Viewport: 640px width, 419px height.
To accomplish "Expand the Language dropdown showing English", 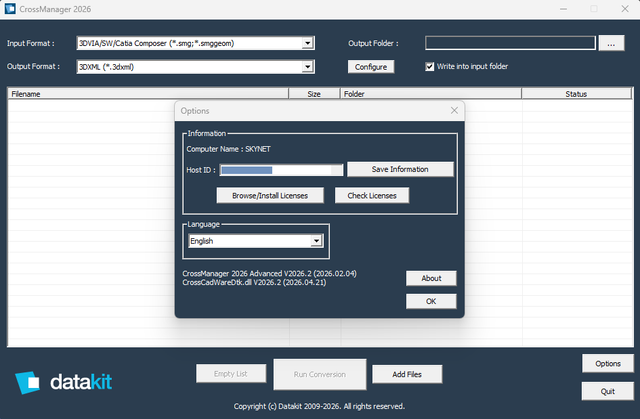I will (x=316, y=241).
